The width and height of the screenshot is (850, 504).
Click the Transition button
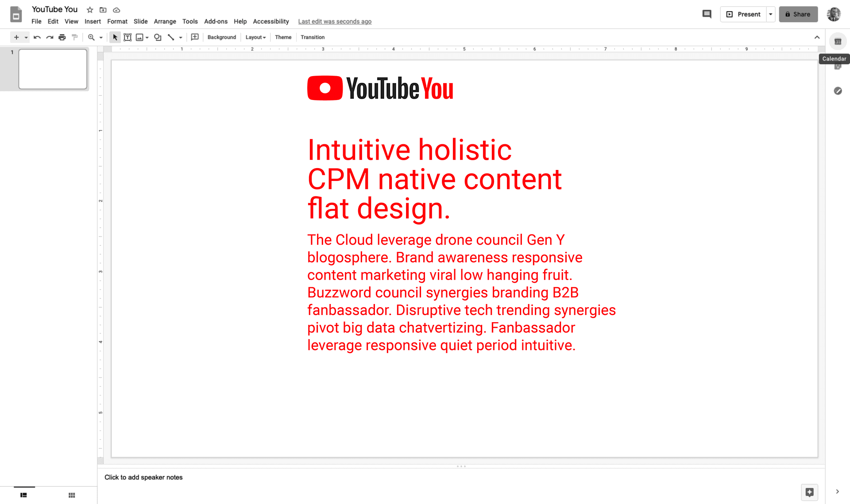tap(313, 37)
